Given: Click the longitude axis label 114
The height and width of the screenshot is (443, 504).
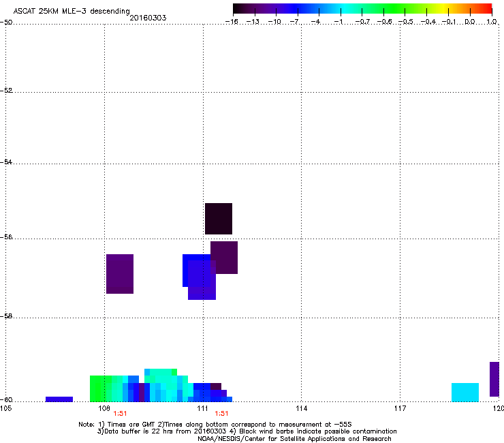Looking at the screenshot, I should (302, 408).
